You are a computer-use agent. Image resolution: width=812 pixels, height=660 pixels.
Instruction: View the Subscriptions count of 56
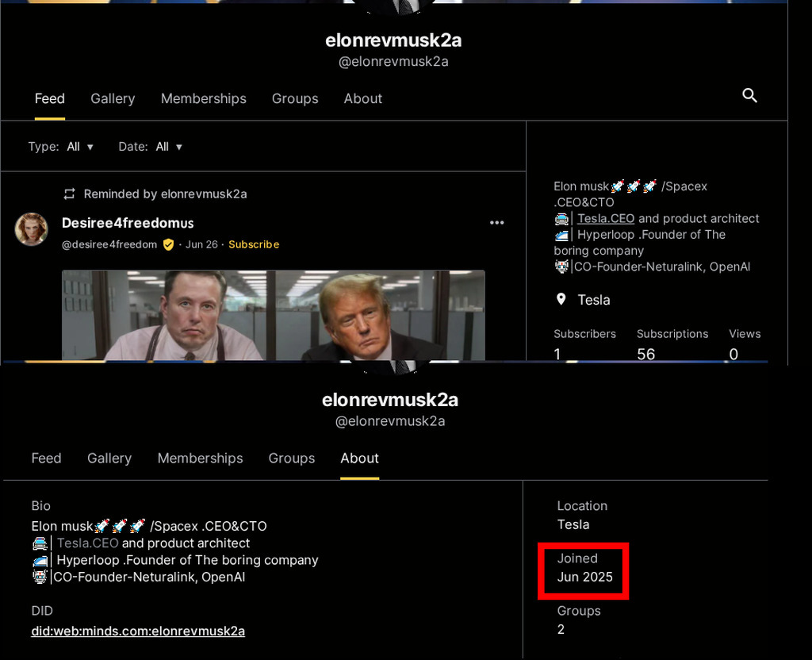tap(646, 353)
